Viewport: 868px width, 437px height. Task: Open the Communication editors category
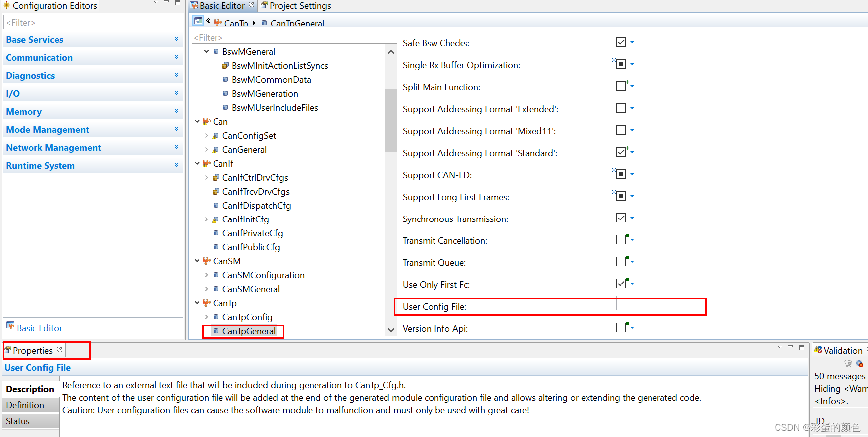[93, 58]
